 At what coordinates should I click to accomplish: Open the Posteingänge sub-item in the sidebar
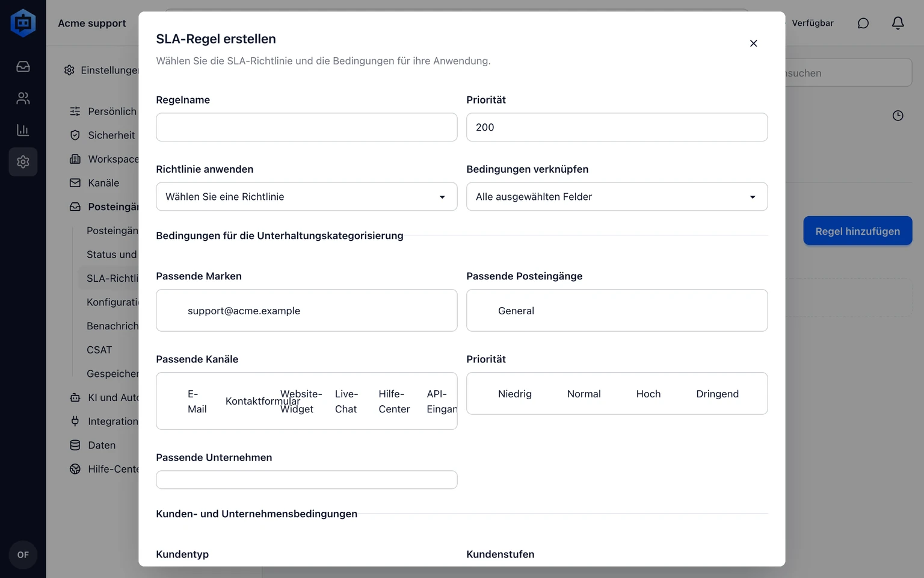click(x=112, y=231)
